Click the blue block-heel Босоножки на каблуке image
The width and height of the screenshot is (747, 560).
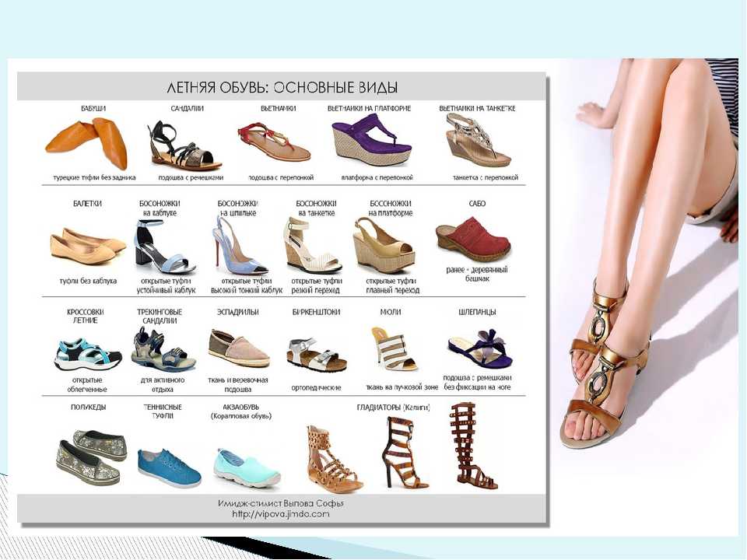(163, 247)
